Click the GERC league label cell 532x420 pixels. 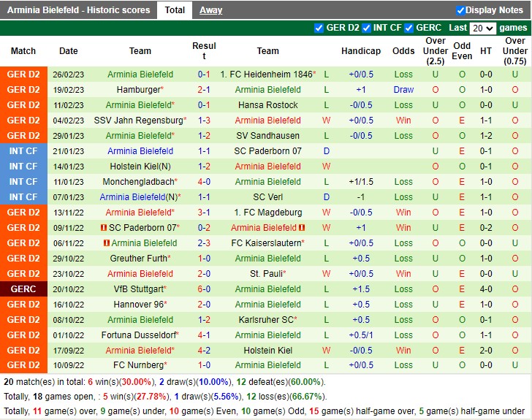(23, 289)
